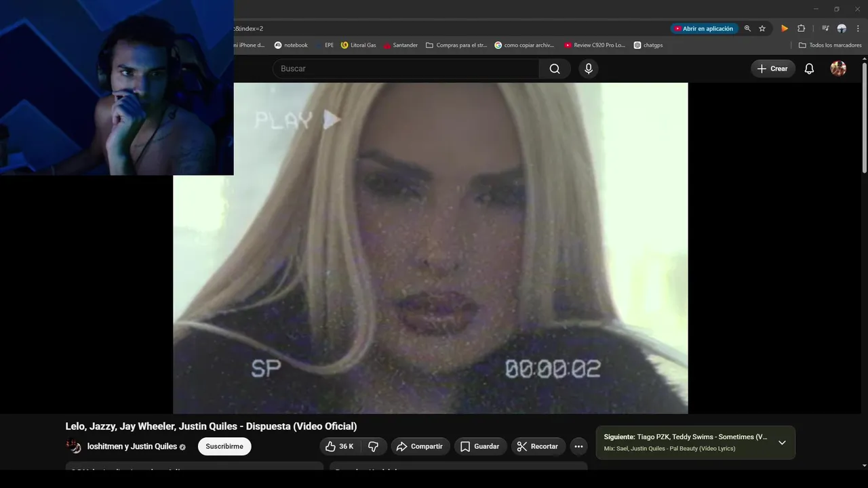Open the browser Extensions puzzle icon
The height and width of the screenshot is (488, 868).
click(x=801, y=28)
